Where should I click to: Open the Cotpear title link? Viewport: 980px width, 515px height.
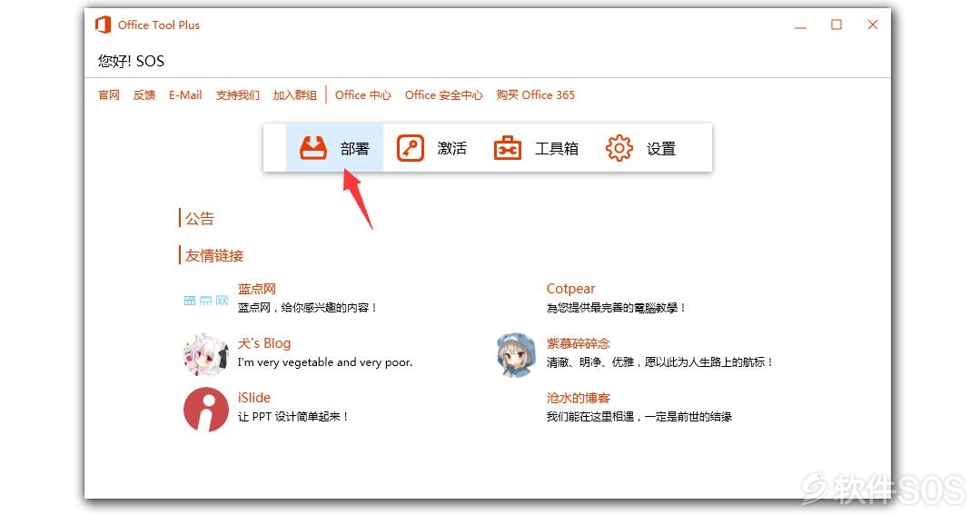click(x=570, y=289)
